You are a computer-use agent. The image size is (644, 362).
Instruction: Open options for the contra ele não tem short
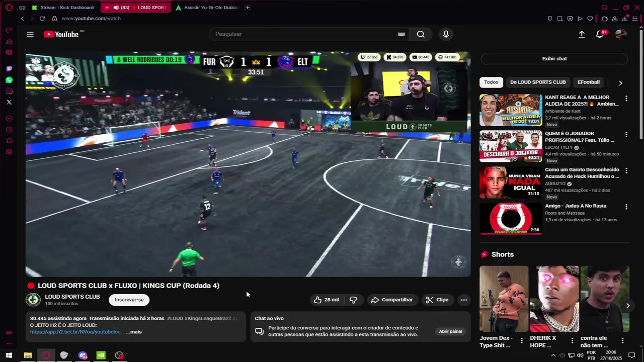(x=622, y=341)
